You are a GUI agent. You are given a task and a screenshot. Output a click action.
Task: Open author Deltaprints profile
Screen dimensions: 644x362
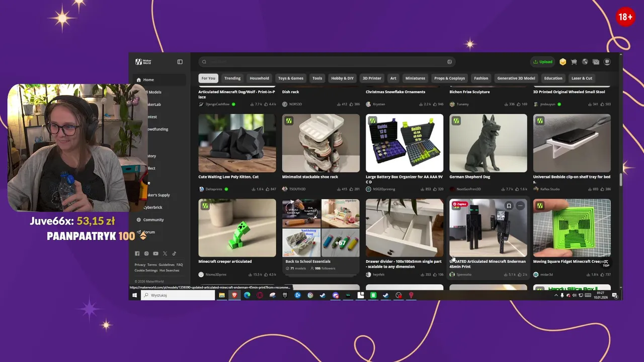point(213,189)
